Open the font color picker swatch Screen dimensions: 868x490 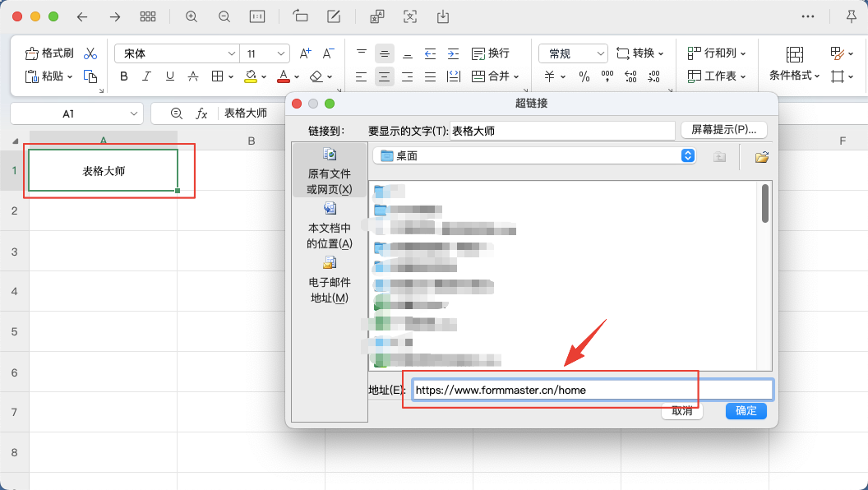click(284, 76)
